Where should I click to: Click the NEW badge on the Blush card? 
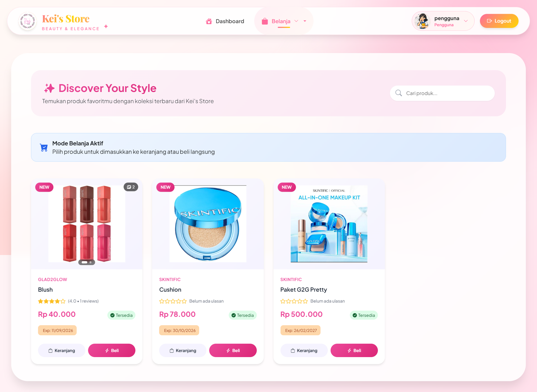(x=44, y=187)
